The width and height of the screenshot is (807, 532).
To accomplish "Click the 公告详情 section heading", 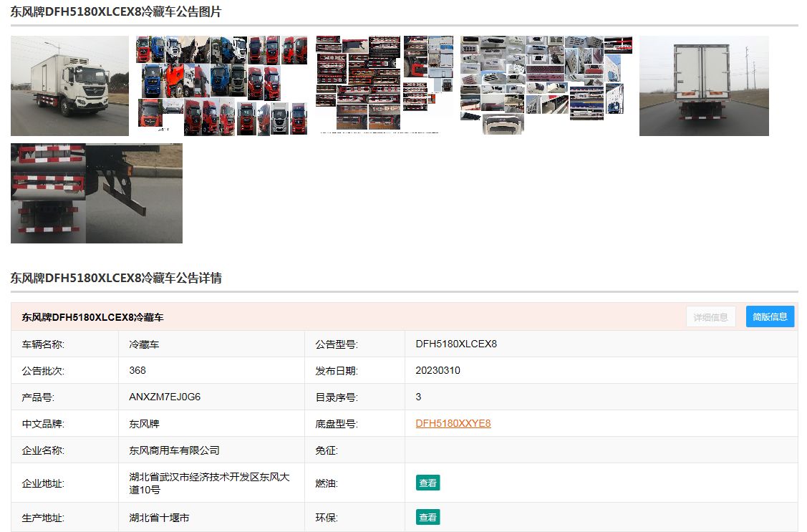I will [x=116, y=278].
